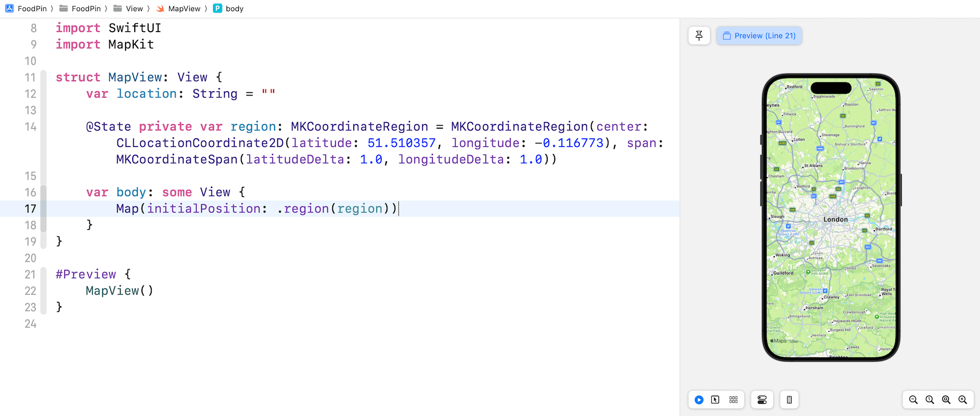The height and width of the screenshot is (416, 980).
Task: Zoom preview to 100% actual size
Action: coord(930,400)
